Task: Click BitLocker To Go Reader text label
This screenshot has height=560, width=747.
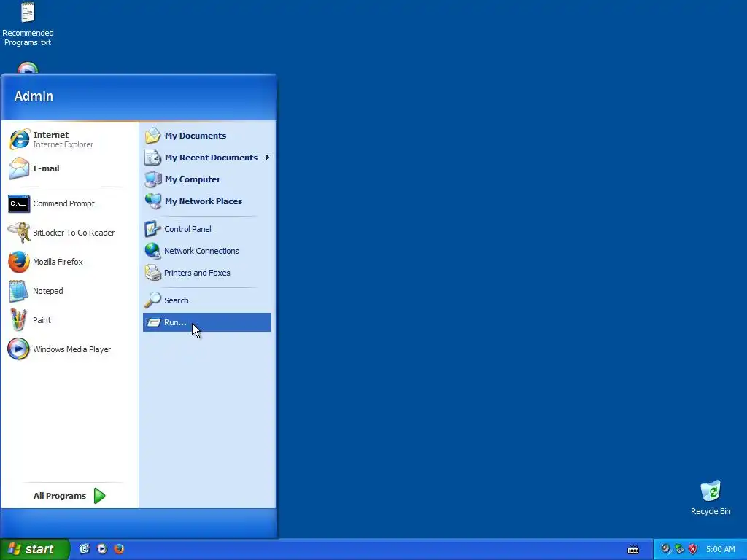Action: point(74,233)
